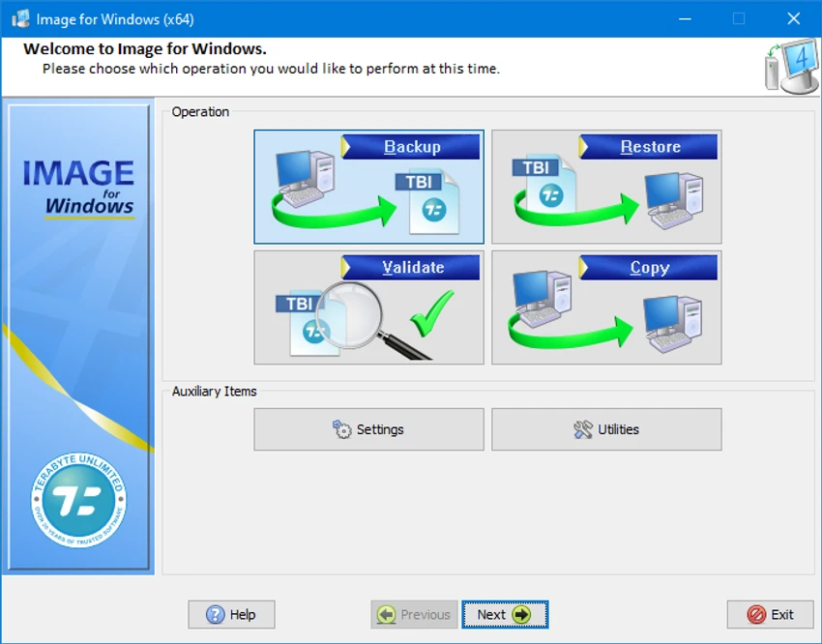This screenshot has width=822, height=644.
Task: Click the blue Copy label banner
Action: pos(649,267)
